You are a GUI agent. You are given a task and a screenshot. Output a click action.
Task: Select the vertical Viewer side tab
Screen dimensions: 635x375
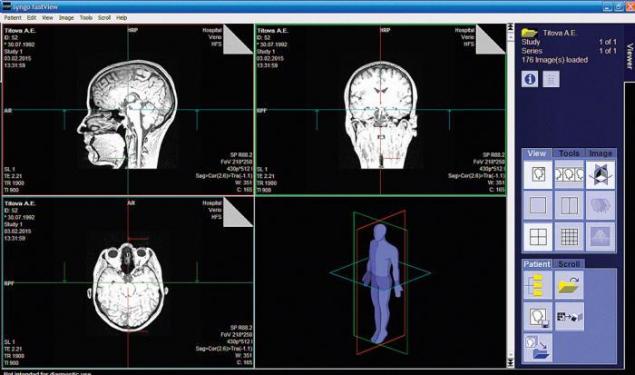(629, 56)
